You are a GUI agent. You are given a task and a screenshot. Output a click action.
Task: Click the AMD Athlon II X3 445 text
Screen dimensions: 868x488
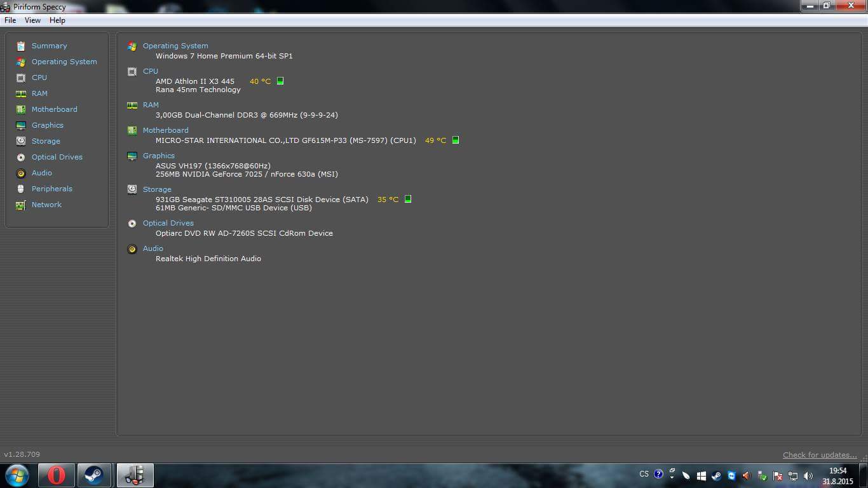click(195, 81)
